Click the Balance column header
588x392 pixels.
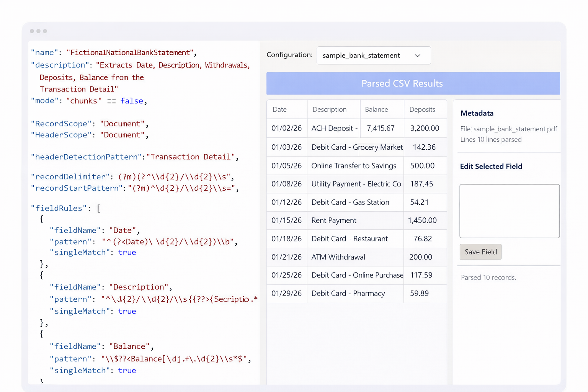click(x=376, y=109)
